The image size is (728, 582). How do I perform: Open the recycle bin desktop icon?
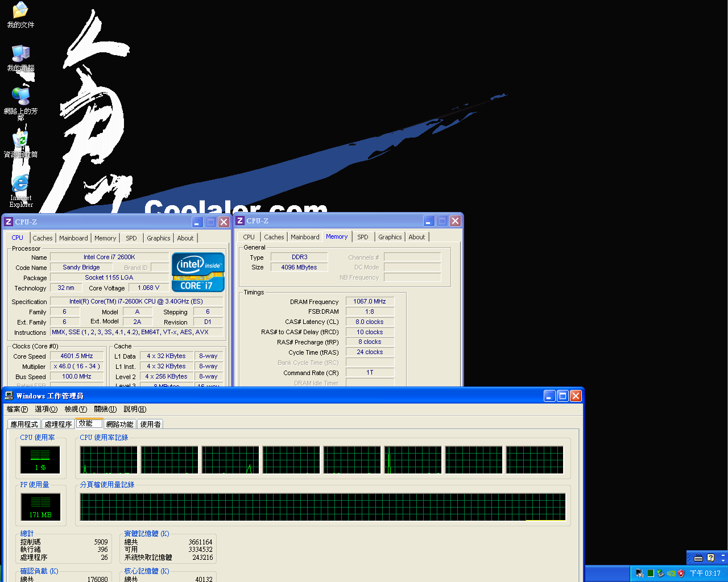[20, 144]
